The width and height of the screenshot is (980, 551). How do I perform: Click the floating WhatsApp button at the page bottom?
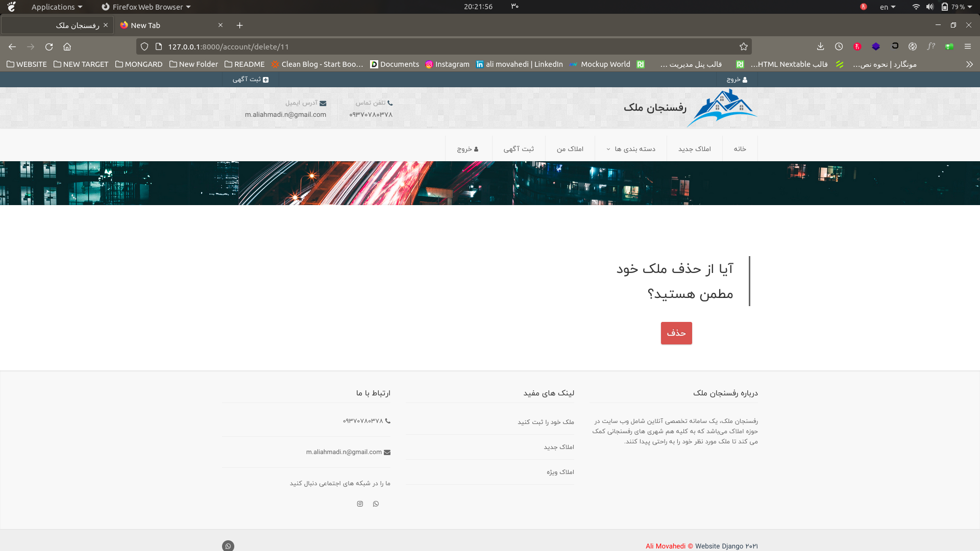pos(228,546)
